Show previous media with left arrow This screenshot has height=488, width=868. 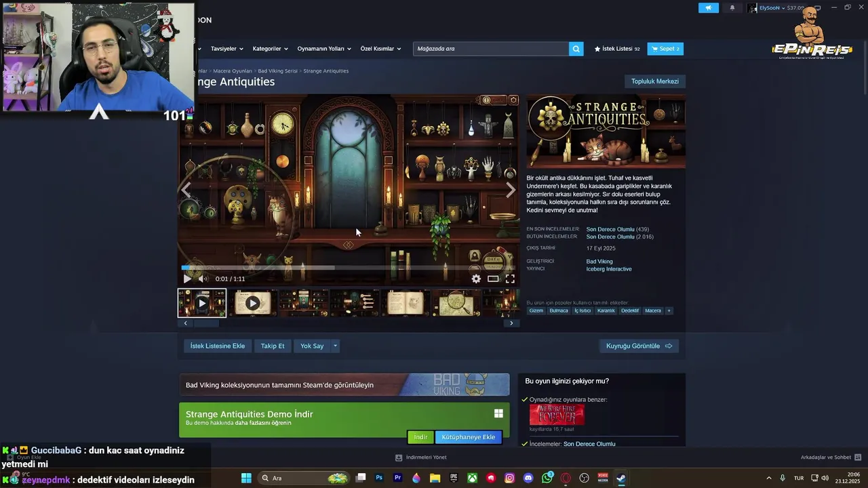[186, 190]
